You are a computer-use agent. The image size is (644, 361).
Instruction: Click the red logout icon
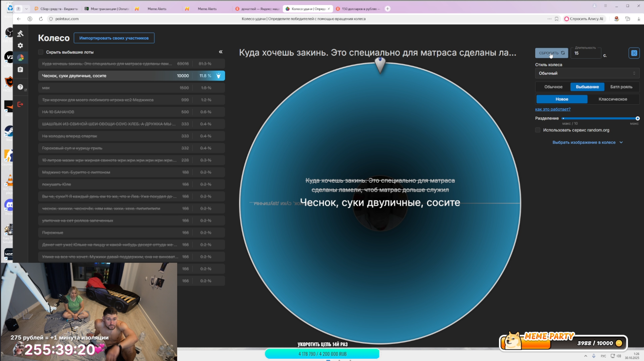(x=20, y=104)
